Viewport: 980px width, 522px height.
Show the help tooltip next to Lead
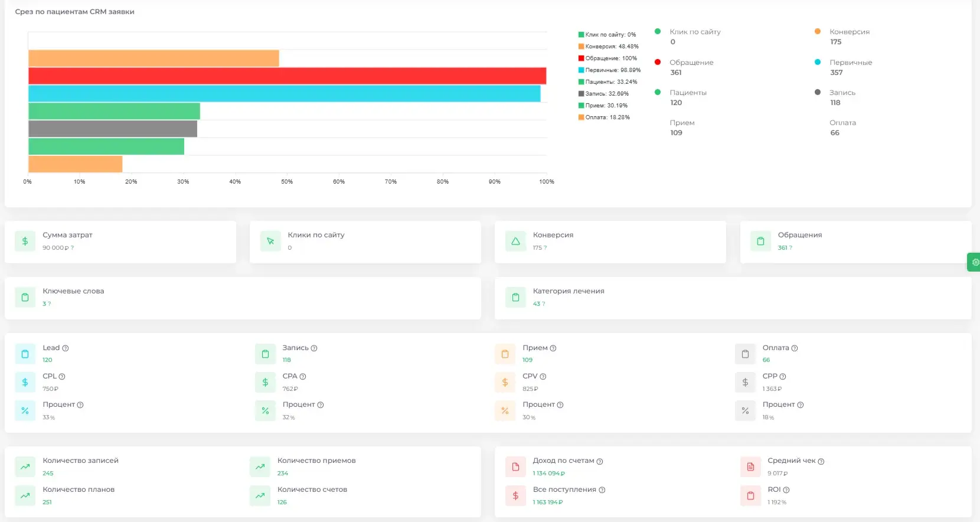click(66, 348)
